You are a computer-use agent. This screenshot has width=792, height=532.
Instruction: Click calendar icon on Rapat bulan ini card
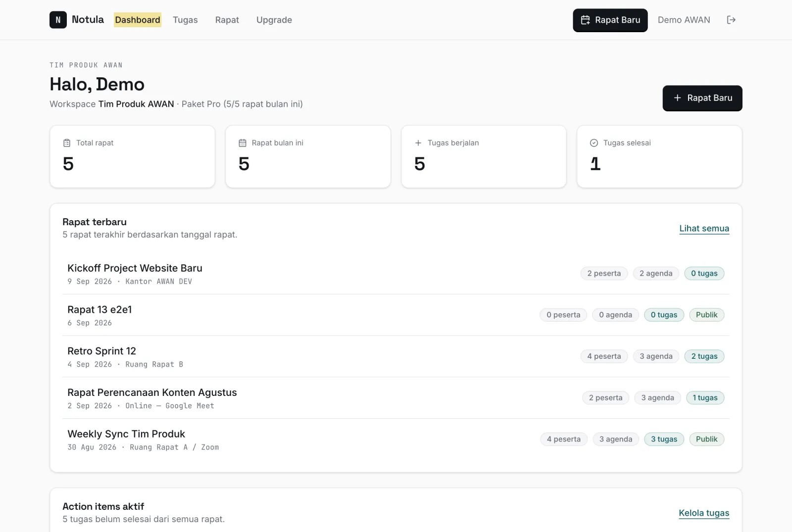[x=243, y=143]
